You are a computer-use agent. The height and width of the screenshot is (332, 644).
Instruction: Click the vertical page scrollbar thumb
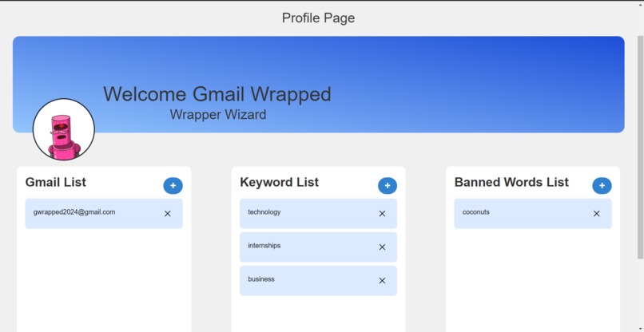(x=640, y=148)
